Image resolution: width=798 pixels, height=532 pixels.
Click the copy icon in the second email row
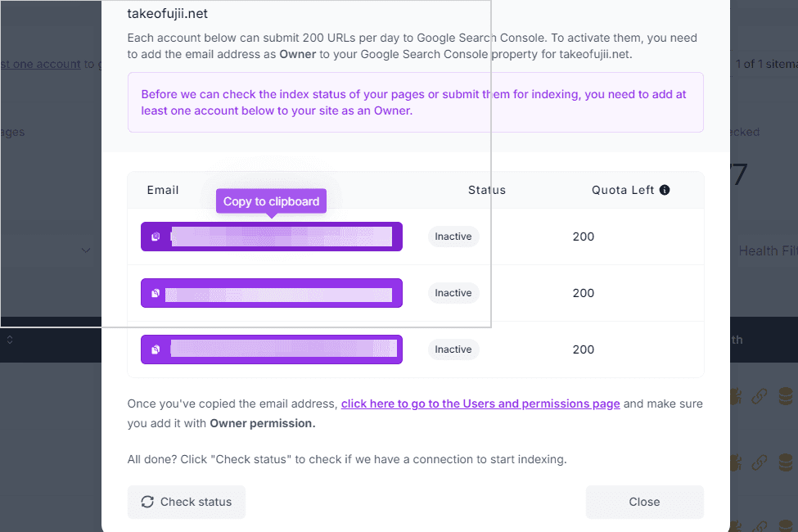[156, 293]
